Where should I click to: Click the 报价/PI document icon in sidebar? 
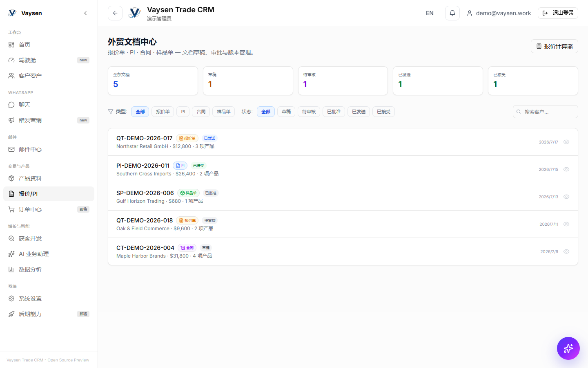coord(11,194)
